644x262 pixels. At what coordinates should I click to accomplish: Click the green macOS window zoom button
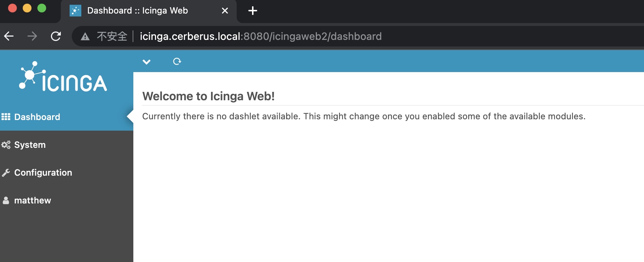tap(42, 8)
